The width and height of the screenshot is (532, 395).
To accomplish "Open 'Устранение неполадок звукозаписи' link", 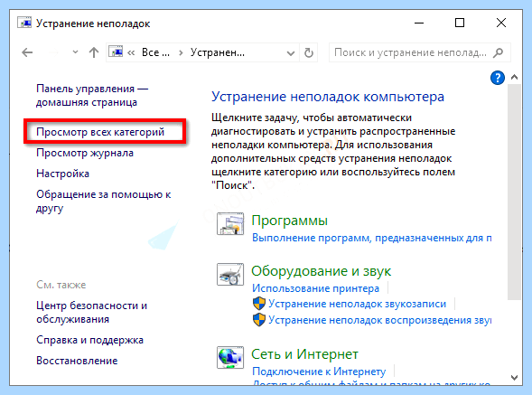I will (x=358, y=304).
